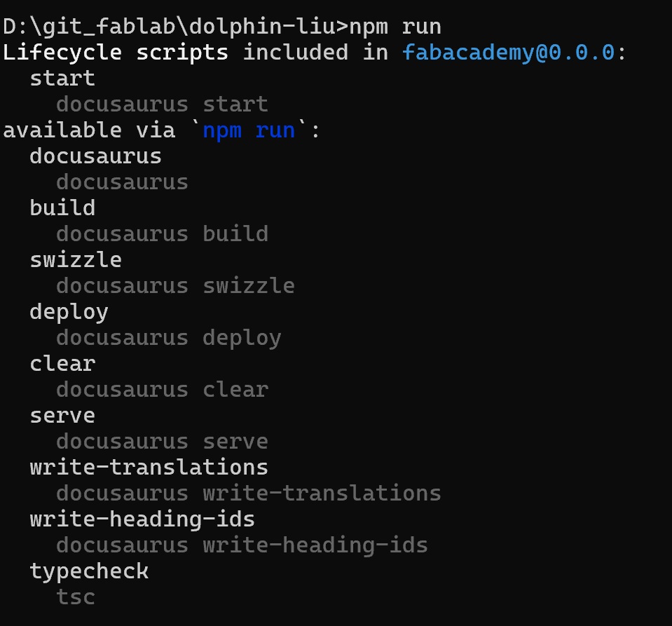Click the gray docusaurus swizzle command

coord(175,285)
